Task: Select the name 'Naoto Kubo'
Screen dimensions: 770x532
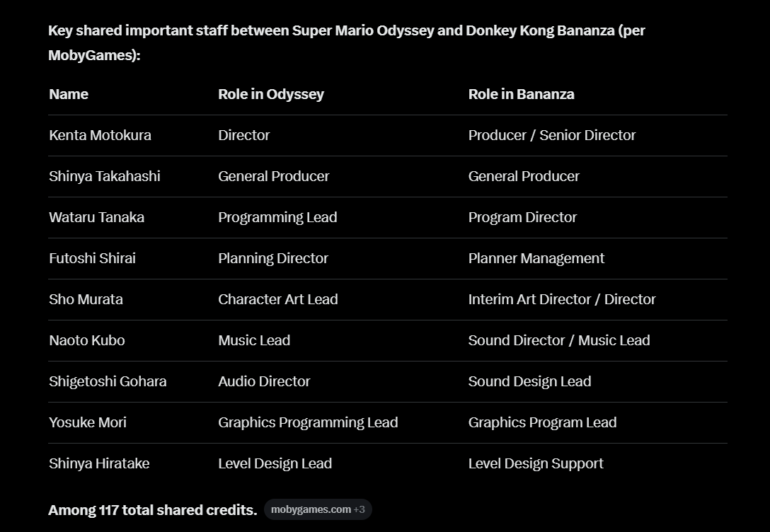Action: pyautogui.click(x=87, y=340)
